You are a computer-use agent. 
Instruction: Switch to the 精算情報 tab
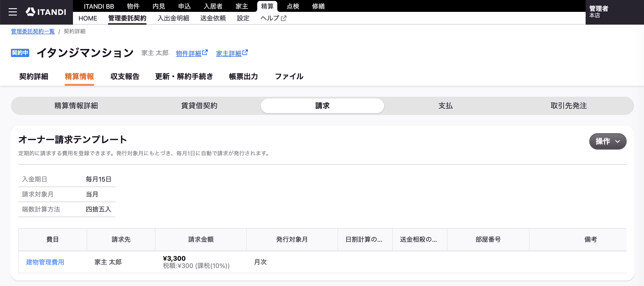[79, 76]
